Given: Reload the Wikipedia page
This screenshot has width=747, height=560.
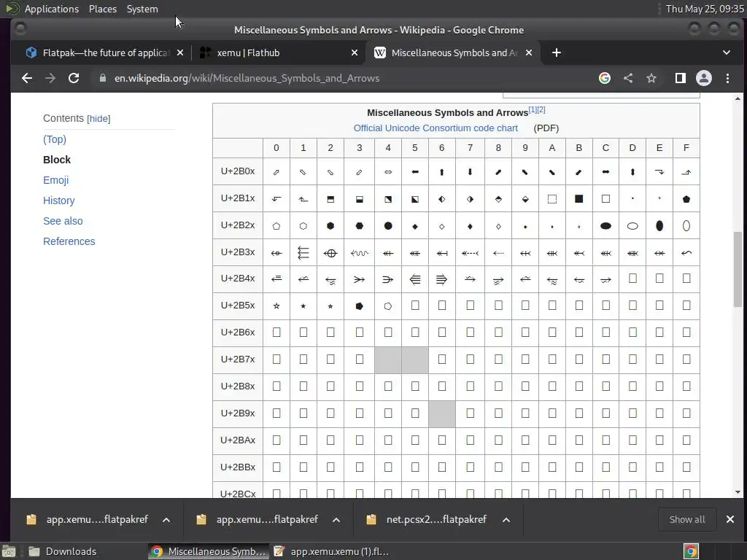Looking at the screenshot, I should click(74, 78).
